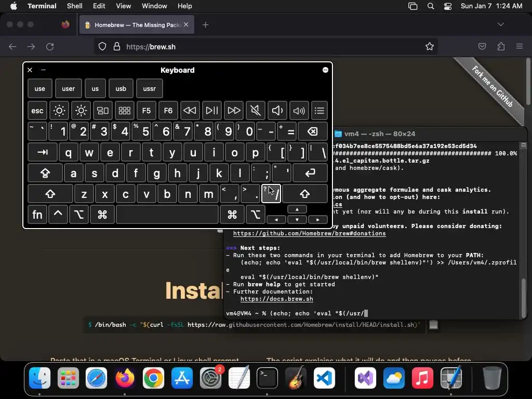532x399 pixels.
Task: Open the docs.brew.sh link in terminal
Action: tap(277, 299)
